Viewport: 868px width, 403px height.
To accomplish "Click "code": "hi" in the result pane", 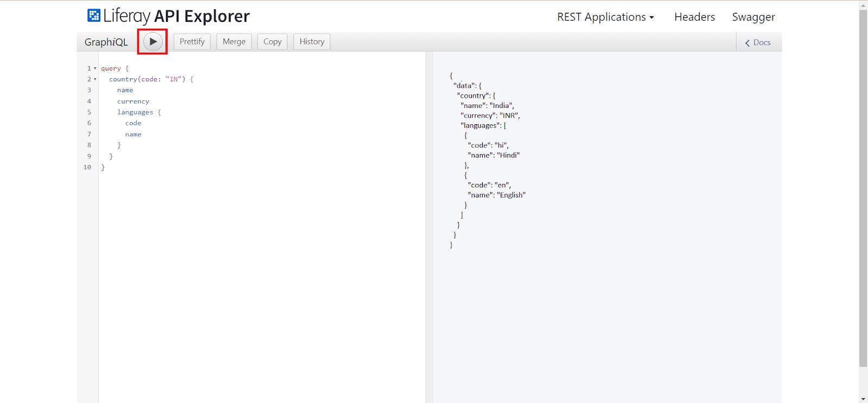I will pyautogui.click(x=488, y=145).
